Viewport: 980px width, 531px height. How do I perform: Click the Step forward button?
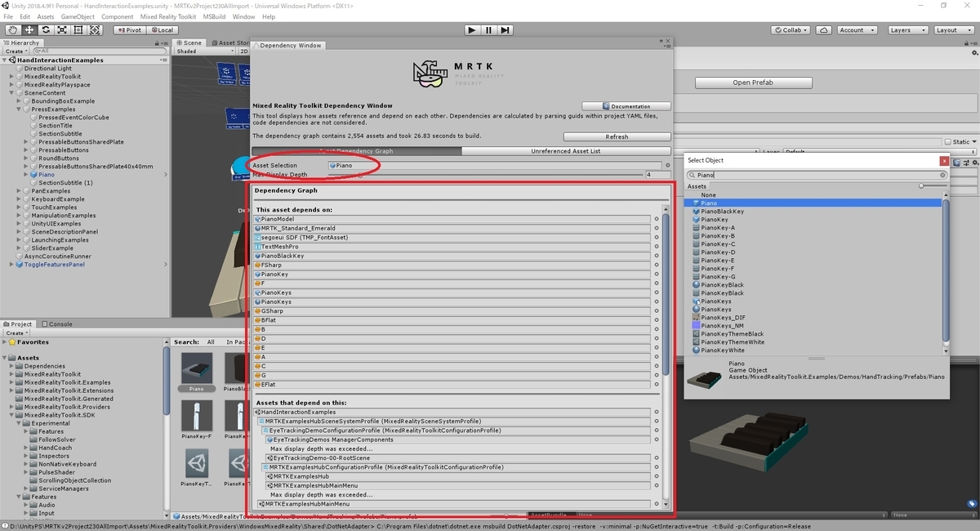click(x=506, y=30)
